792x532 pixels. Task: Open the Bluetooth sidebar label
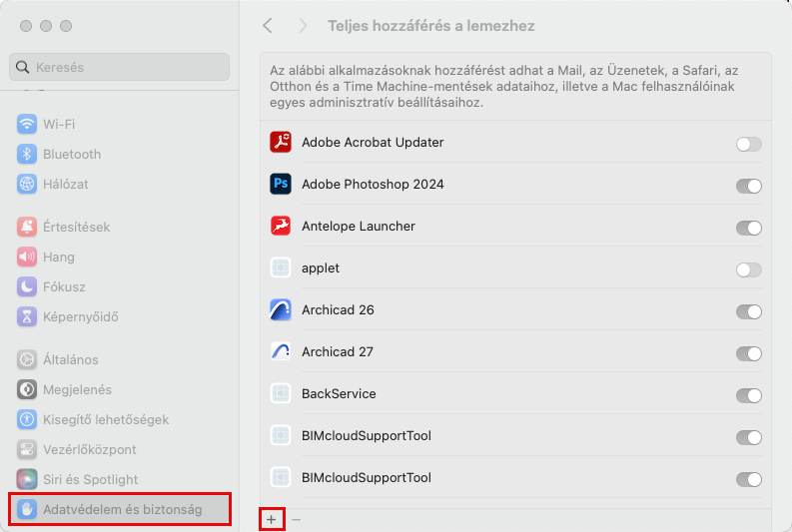[x=72, y=155]
